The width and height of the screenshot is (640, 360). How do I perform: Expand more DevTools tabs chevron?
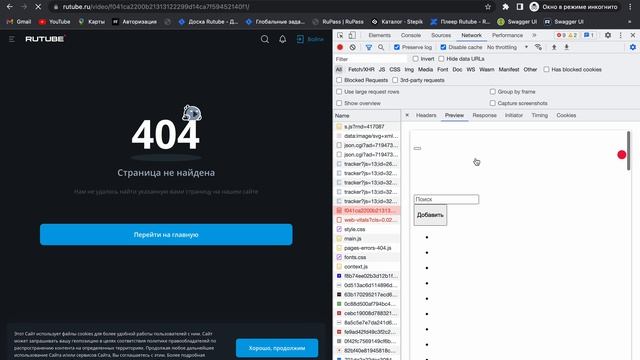coord(534,36)
